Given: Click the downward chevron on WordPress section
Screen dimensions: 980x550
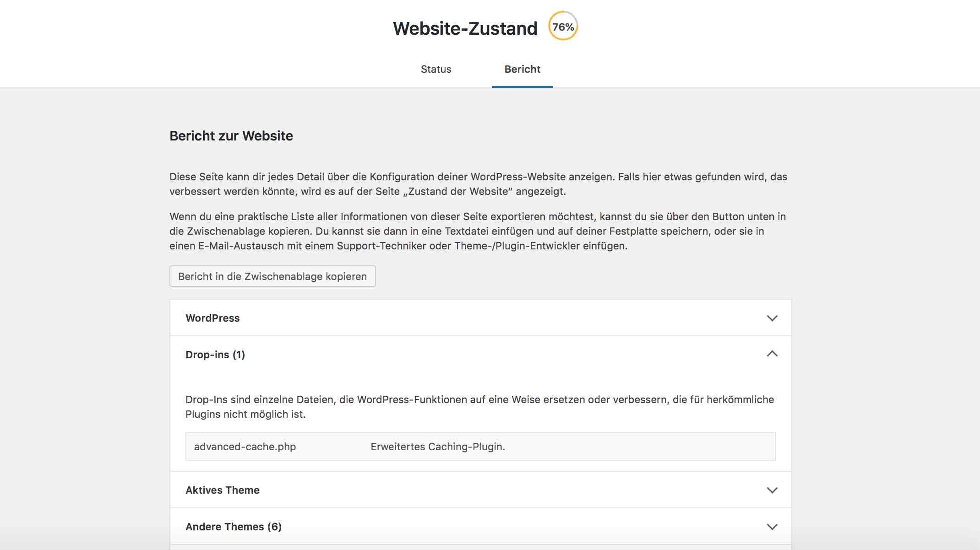Looking at the screenshot, I should coord(773,318).
